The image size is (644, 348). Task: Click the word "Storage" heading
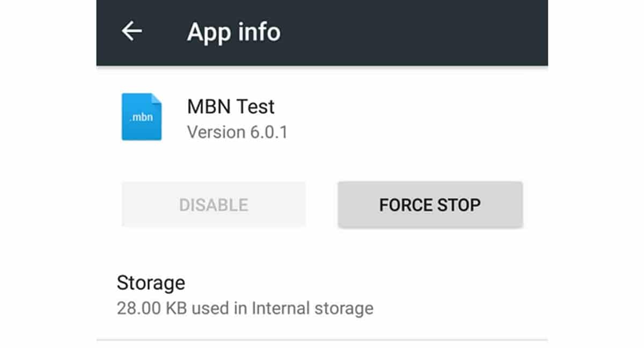pos(151,283)
